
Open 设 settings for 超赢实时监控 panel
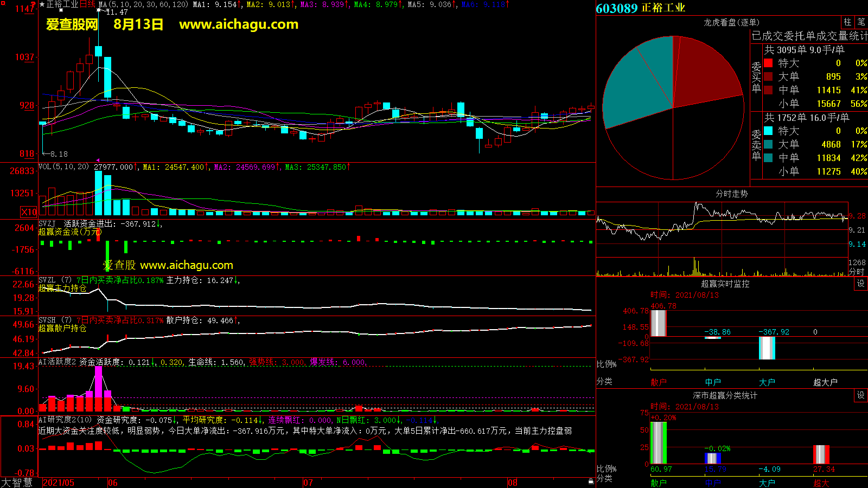point(861,284)
